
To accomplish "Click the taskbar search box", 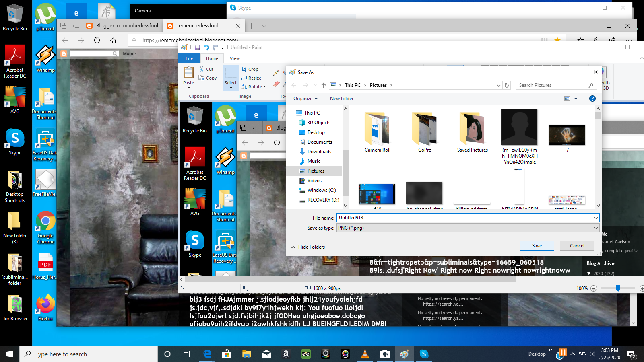I will 89,354.
